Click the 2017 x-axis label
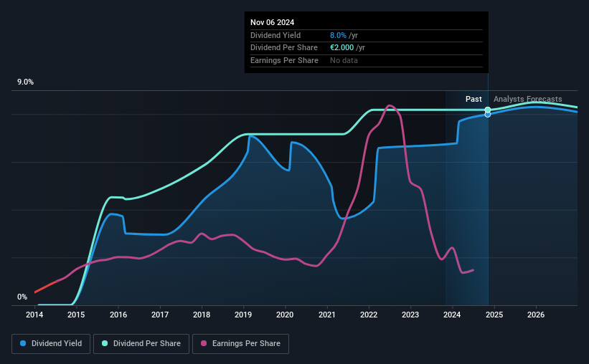 pos(160,315)
